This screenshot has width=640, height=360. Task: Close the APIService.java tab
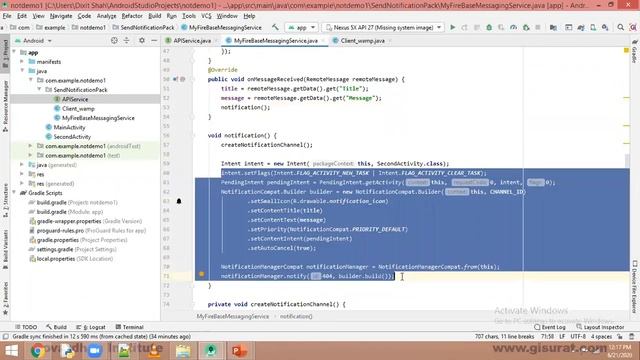216,41
